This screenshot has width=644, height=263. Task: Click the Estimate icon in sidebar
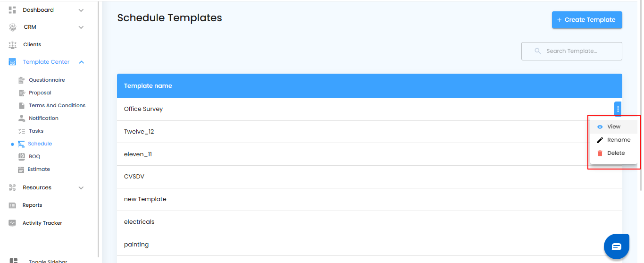pyautogui.click(x=21, y=170)
